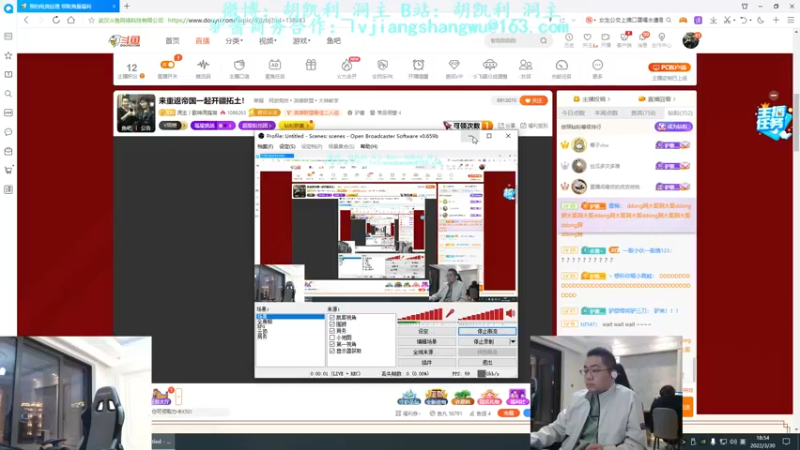Viewport: 800px width, 450px height.
Task: Select the 直播 navigation item
Action: 203,40
